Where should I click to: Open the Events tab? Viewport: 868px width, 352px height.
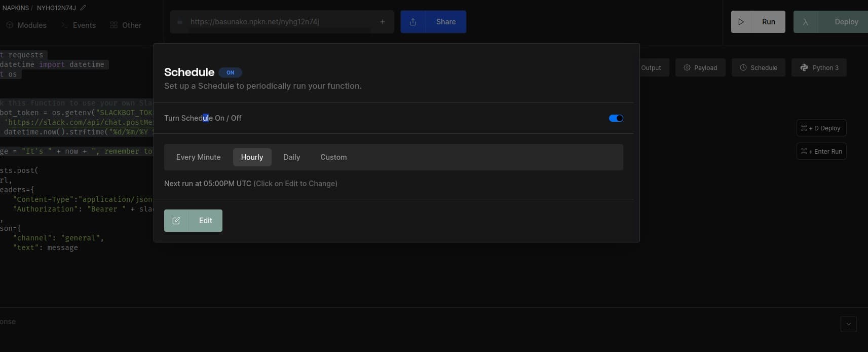pyautogui.click(x=79, y=25)
